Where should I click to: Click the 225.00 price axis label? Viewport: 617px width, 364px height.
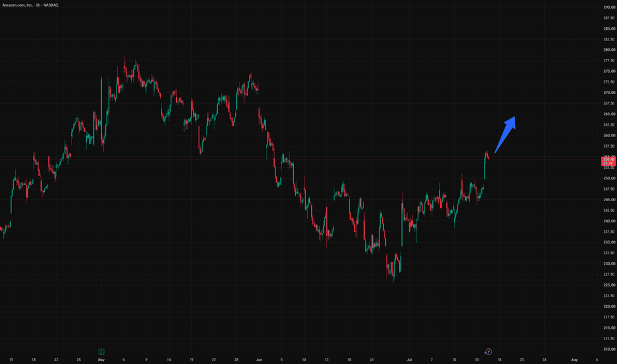[609, 285]
